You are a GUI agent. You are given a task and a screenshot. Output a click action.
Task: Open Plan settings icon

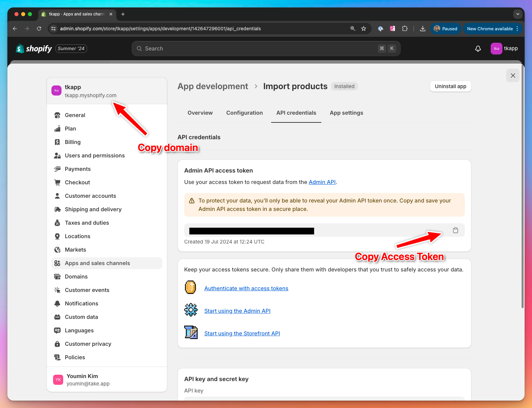click(57, 128)
